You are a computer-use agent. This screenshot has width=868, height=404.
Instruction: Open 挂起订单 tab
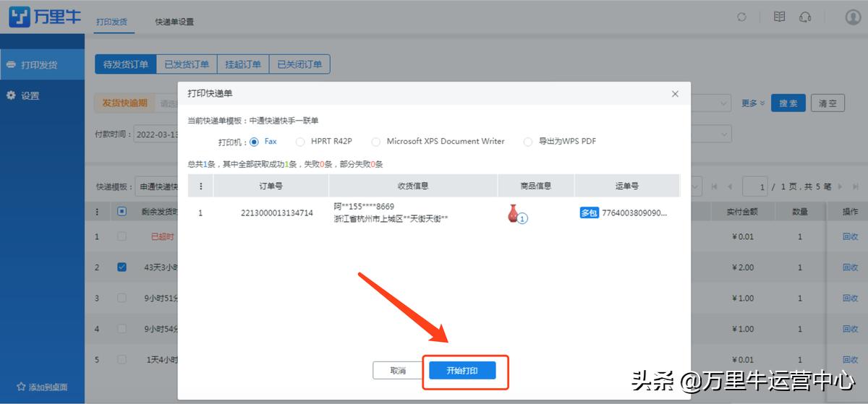pos(243,64)
